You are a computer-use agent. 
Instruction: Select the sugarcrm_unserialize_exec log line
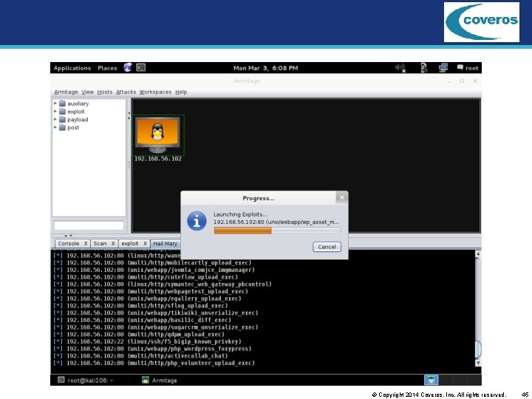(x=155, y=327)
